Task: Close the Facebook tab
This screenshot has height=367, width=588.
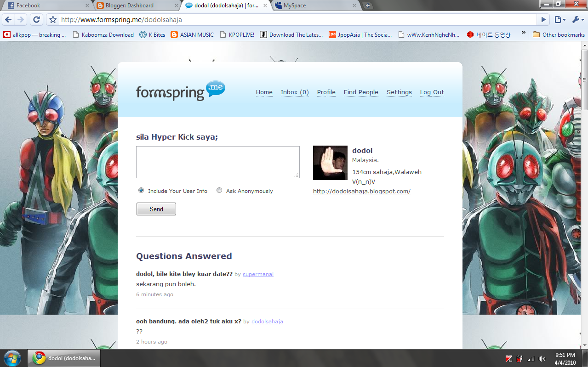Action: point(87,6)
